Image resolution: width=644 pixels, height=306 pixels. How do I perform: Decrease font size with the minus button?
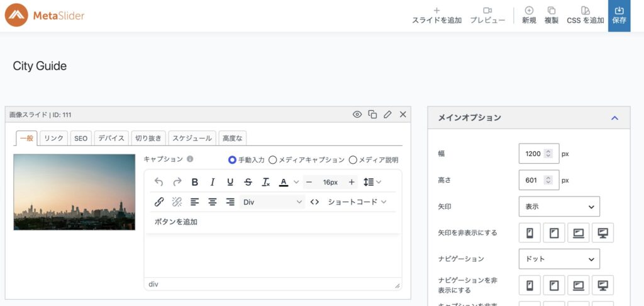pos(309,182)
